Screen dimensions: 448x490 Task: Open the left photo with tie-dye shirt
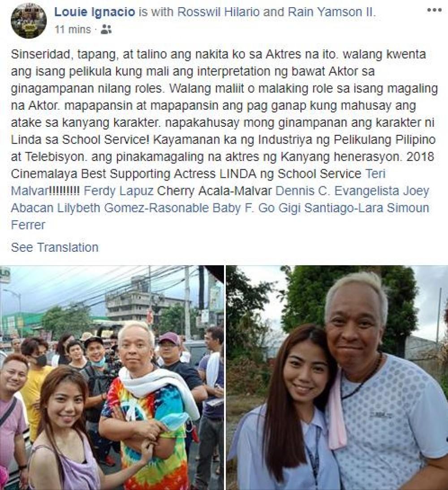click(x=112, y=378)
